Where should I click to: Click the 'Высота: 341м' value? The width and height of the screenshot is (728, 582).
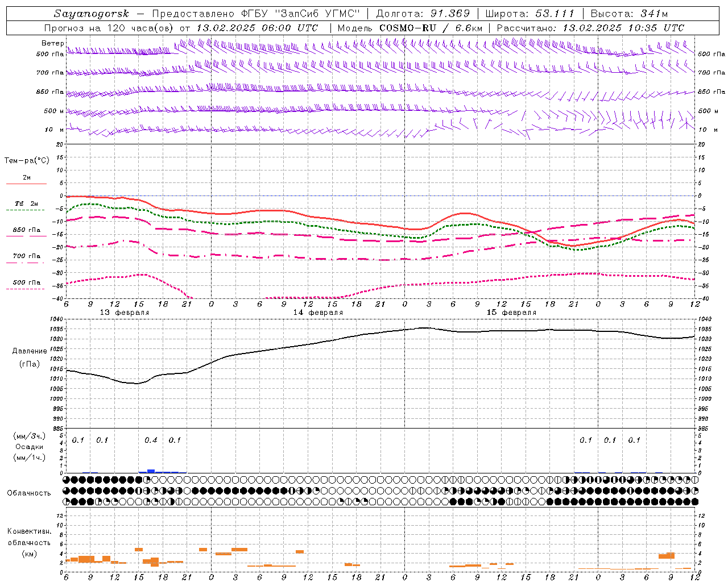click(x=629, y=14)
